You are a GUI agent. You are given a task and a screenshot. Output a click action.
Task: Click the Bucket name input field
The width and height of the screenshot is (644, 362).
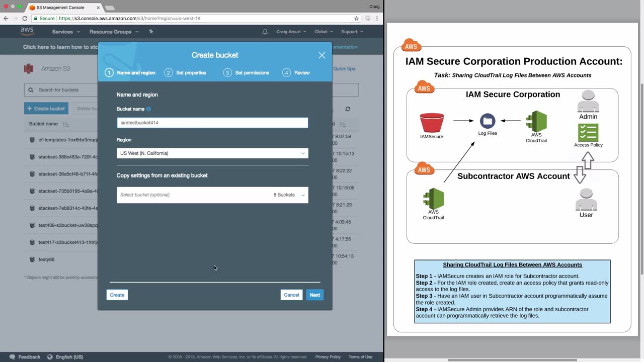click(x=212, y=123)
